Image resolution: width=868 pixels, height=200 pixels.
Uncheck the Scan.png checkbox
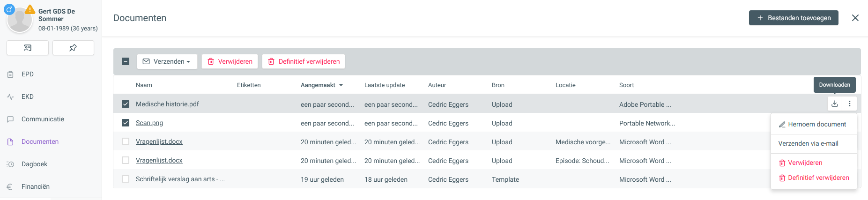[x=126, y=123]
